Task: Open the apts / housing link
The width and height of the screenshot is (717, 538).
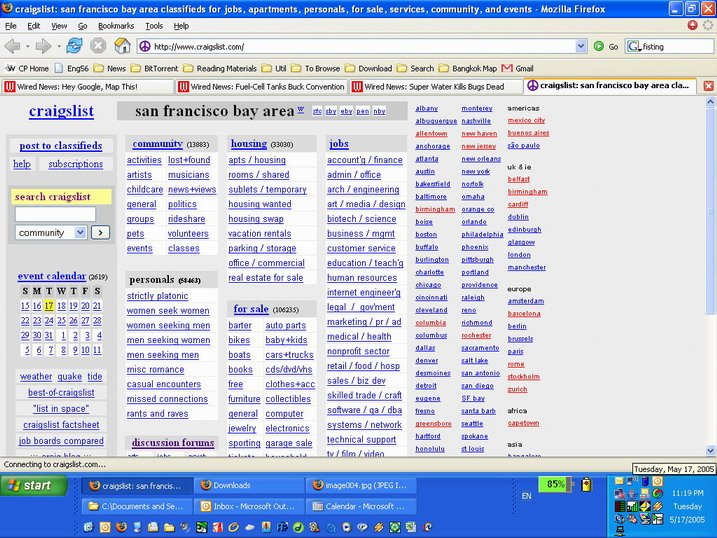Action: click(257, 160)
